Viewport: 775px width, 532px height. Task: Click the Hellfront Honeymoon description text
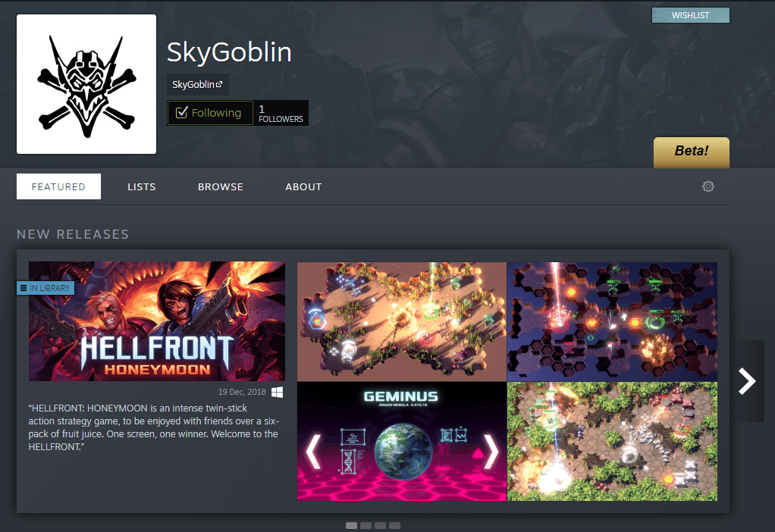click(154, 427)
